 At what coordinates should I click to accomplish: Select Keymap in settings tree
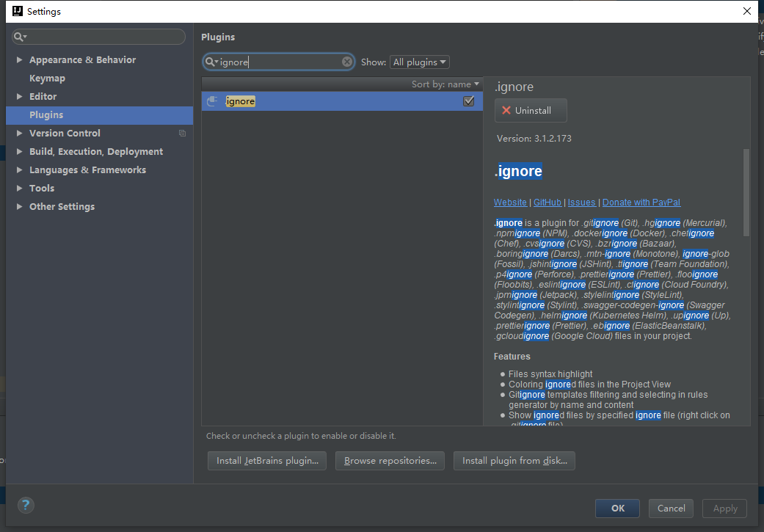[x=47, y=78]
